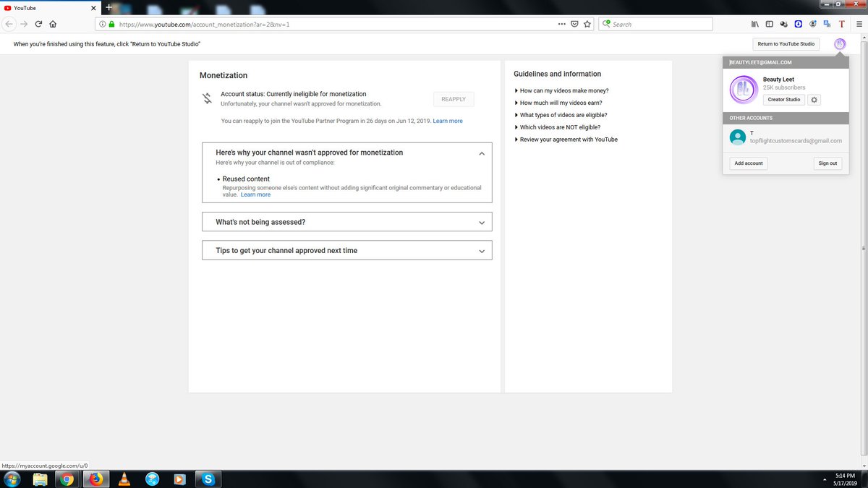Open File Explorer from taskbar
This screenshot has height=488, width=868.
[41, 479]
